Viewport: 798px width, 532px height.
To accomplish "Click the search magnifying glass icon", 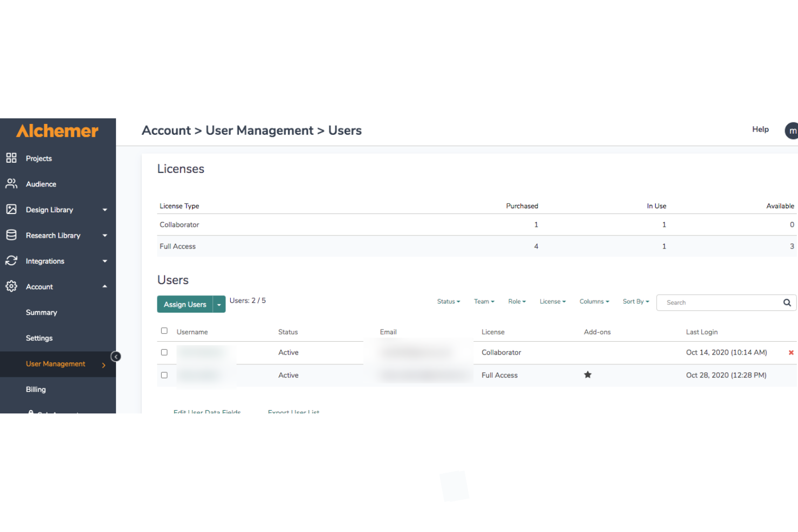I will [787, 302].
